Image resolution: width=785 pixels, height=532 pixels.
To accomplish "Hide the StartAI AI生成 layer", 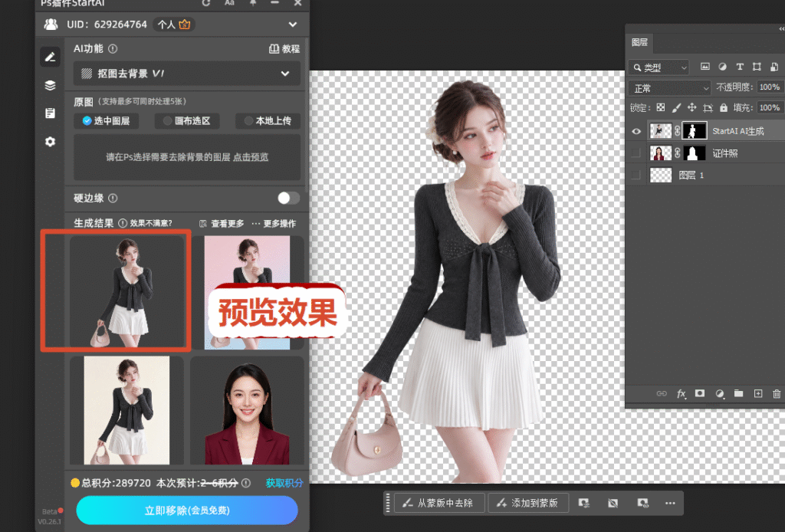I will click(636, 131).
